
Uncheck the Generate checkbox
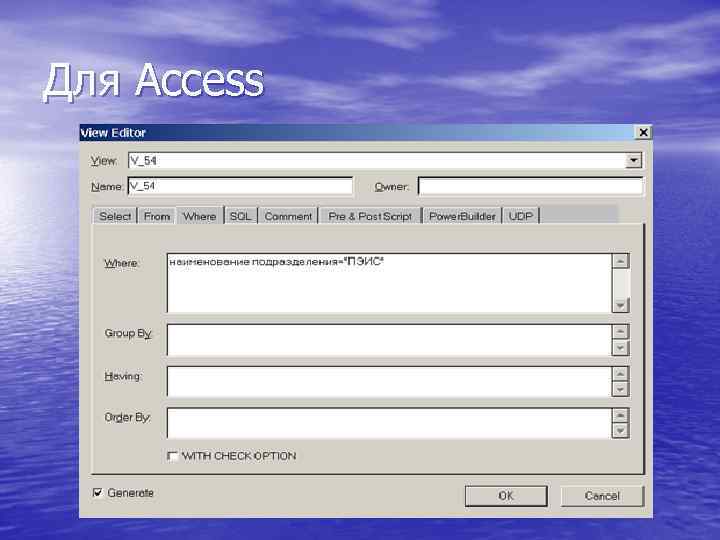[97, 493]
